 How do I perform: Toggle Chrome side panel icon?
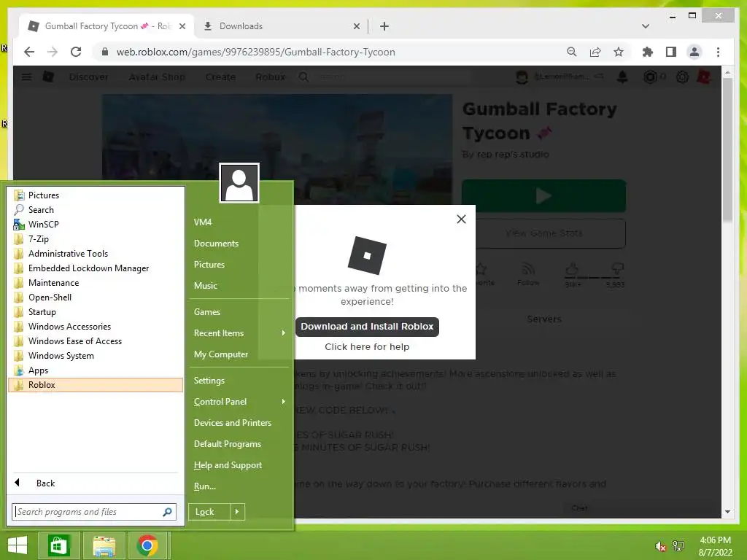click(671, 52)
